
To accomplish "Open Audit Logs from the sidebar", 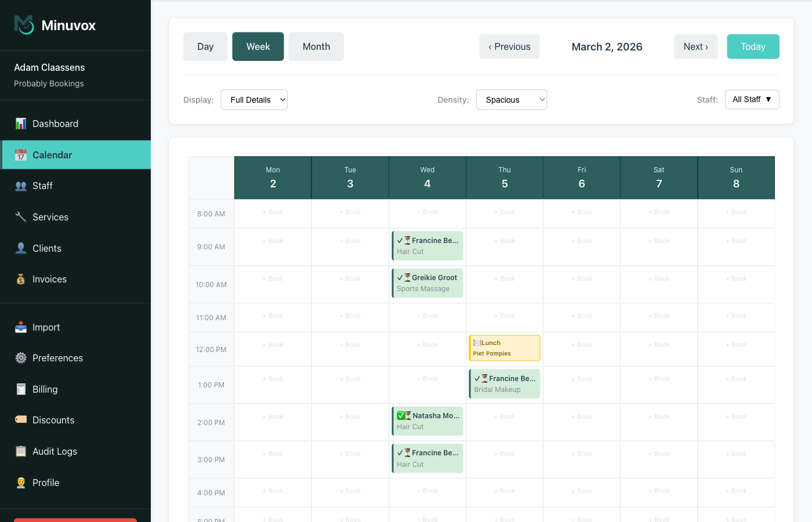I will pos(20,451).
